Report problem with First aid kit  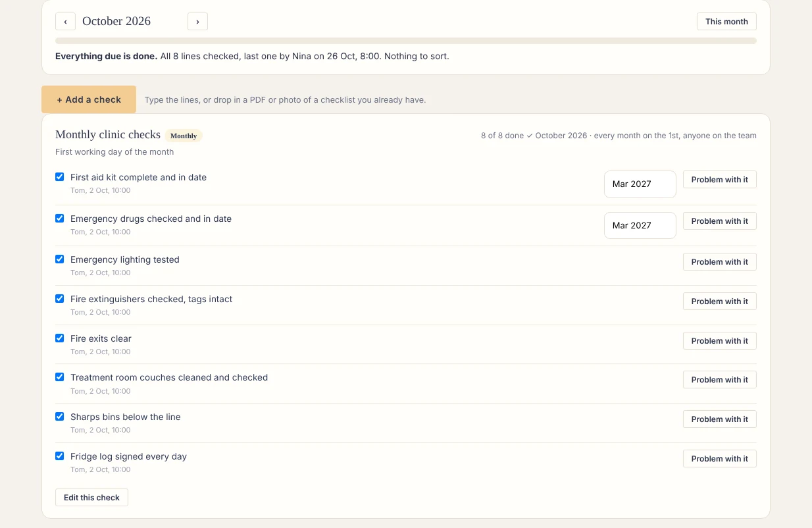pyautogui.click(x=720, y=180)
